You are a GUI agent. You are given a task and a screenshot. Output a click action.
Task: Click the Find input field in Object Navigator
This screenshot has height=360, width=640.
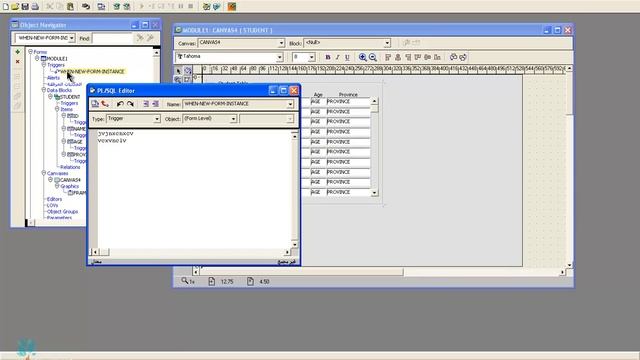pos(113,38)
